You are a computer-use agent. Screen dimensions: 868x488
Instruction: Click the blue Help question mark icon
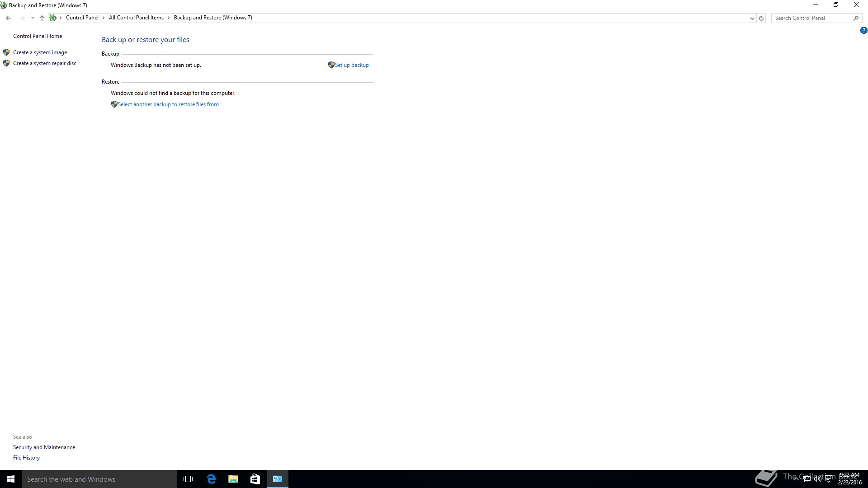[863, 31]
